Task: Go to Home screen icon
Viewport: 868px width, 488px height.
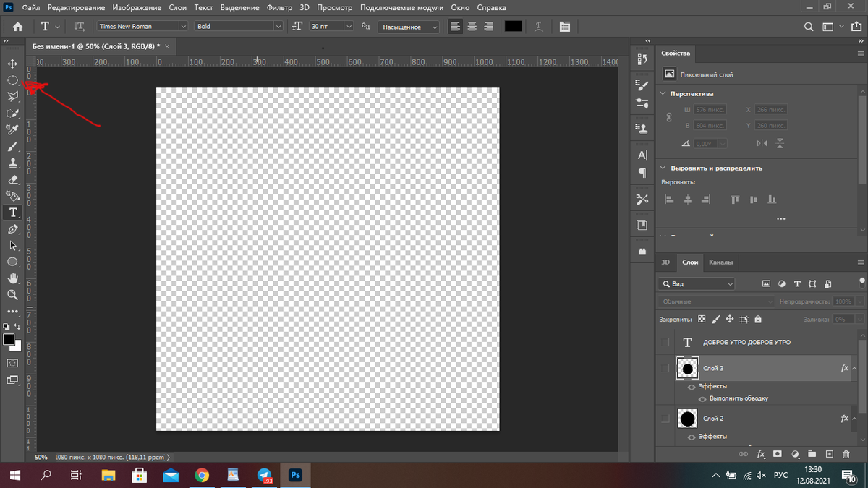Action: 17,26
